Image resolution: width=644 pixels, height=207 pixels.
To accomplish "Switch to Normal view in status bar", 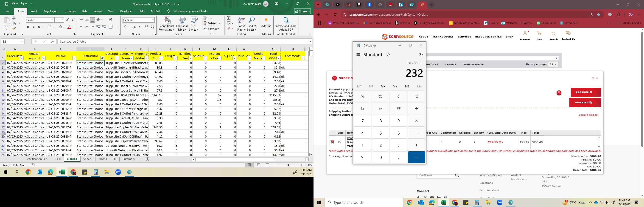I will click(x=249, y=165).
